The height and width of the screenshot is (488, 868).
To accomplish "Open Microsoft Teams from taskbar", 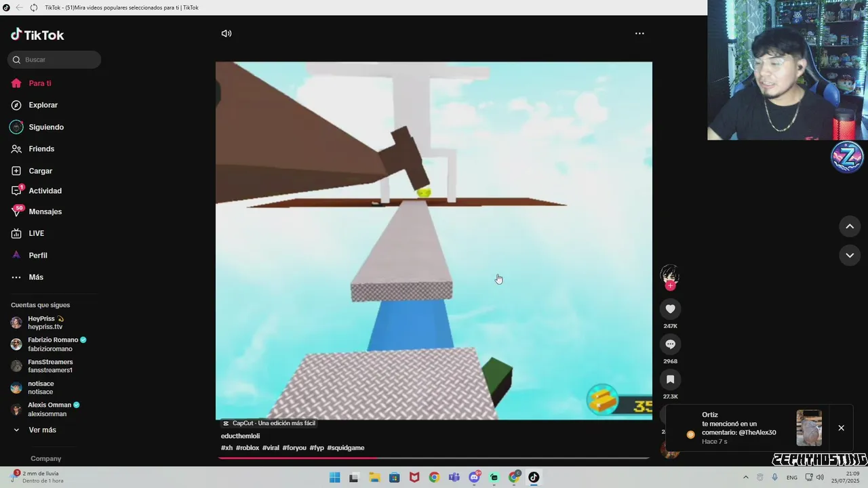I will (454, 477).
